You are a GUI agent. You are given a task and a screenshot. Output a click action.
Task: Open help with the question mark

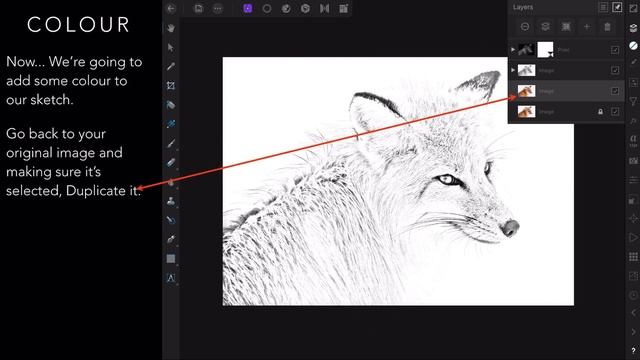(633, 351)
